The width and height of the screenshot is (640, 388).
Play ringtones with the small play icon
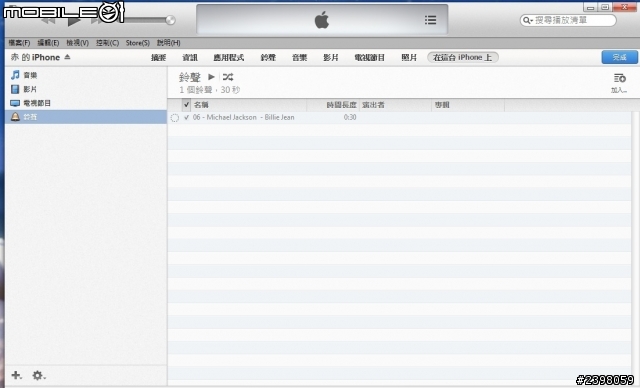point(211,77)
